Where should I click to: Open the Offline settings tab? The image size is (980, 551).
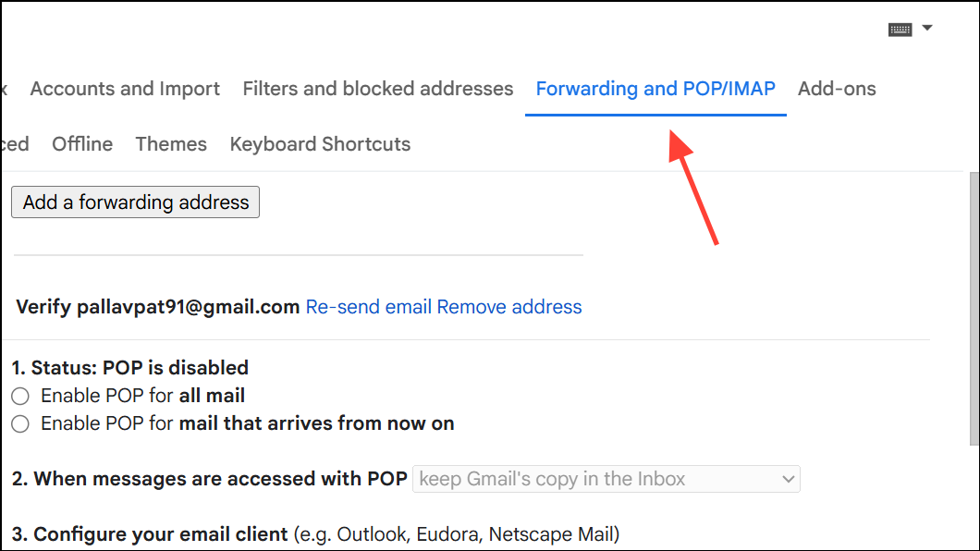[x=82, y=144]
